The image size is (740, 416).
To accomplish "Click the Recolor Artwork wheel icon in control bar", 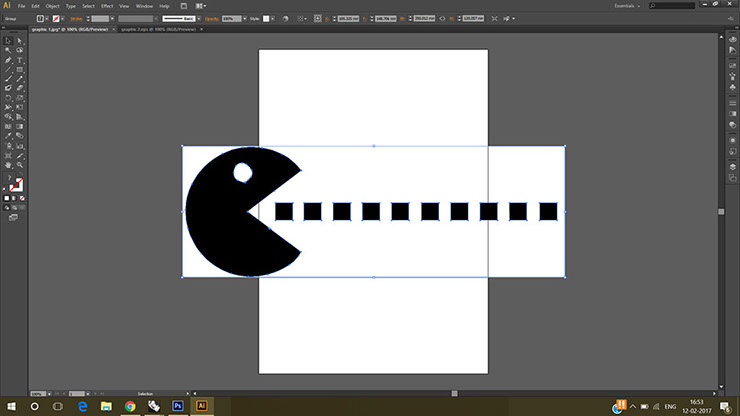I will [x=286, y=19].
